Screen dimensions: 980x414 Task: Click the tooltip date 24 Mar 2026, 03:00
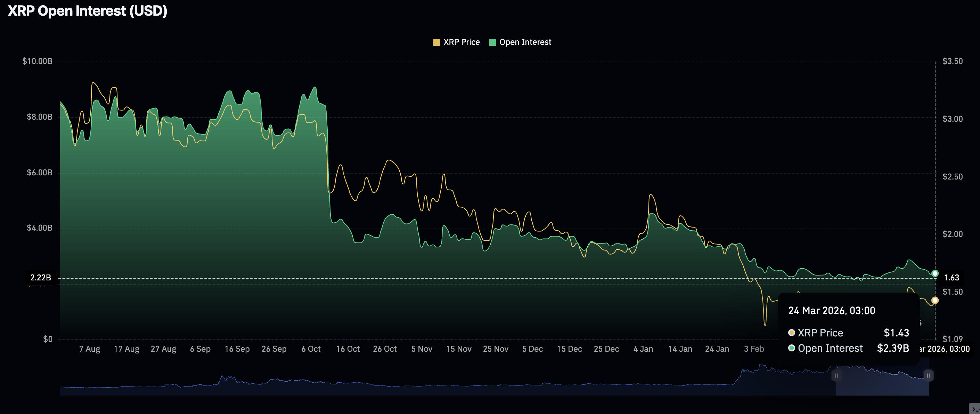click(x=831, y=311)
